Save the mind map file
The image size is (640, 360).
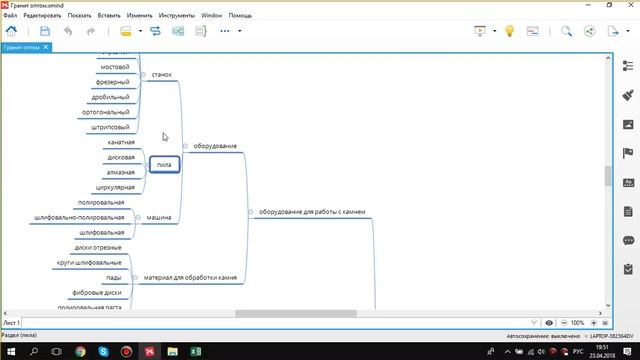(45, 31)
